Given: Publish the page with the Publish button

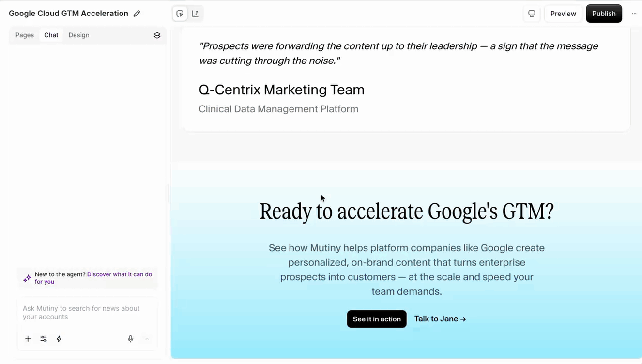Looking at the screenshot, I should 604,14.
